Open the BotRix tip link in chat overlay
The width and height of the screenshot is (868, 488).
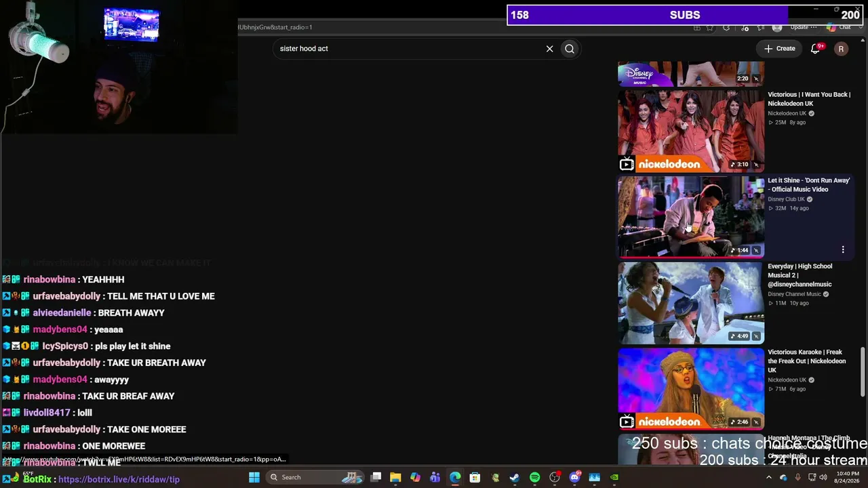(119, 479)
